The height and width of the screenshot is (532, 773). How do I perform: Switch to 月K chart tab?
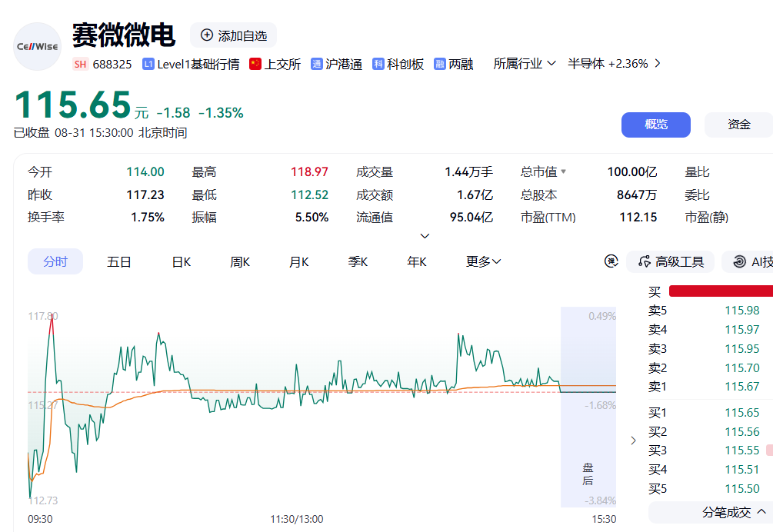(298, 261)
